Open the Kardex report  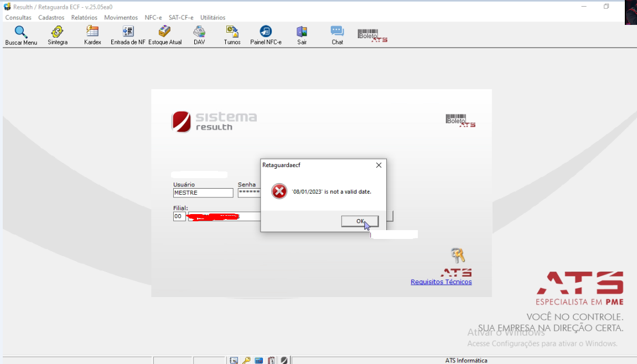tap(92, 35)
